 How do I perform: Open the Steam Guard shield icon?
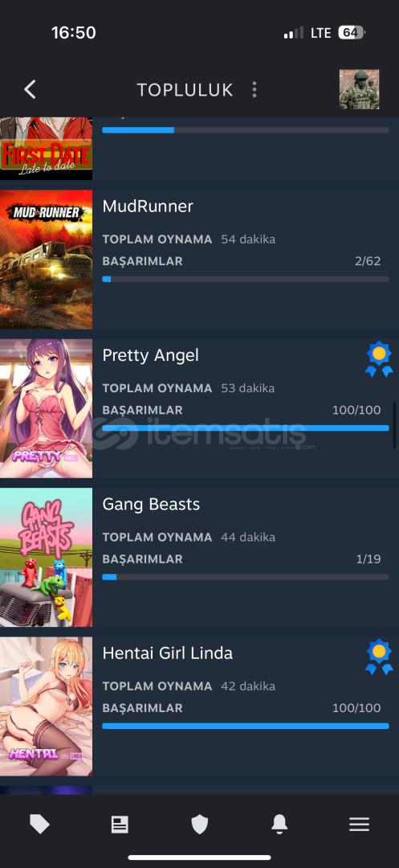point(199,825)
